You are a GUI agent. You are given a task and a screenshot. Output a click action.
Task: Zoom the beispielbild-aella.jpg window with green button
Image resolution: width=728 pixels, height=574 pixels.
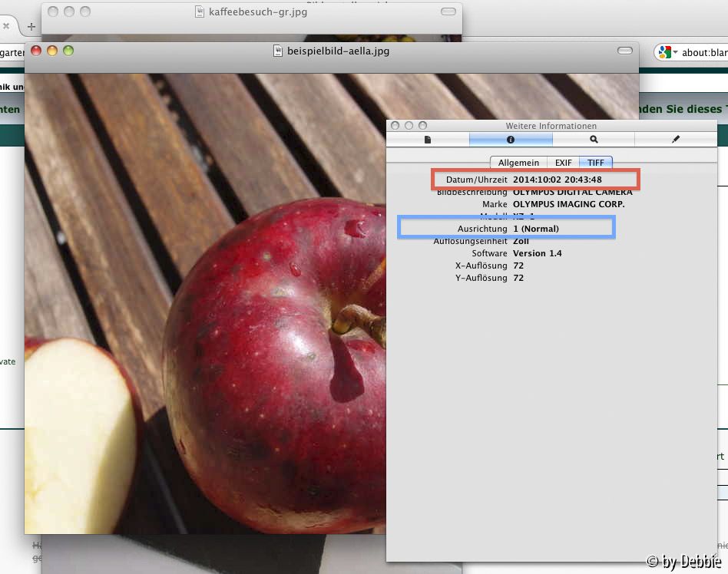tap(68, 51)
